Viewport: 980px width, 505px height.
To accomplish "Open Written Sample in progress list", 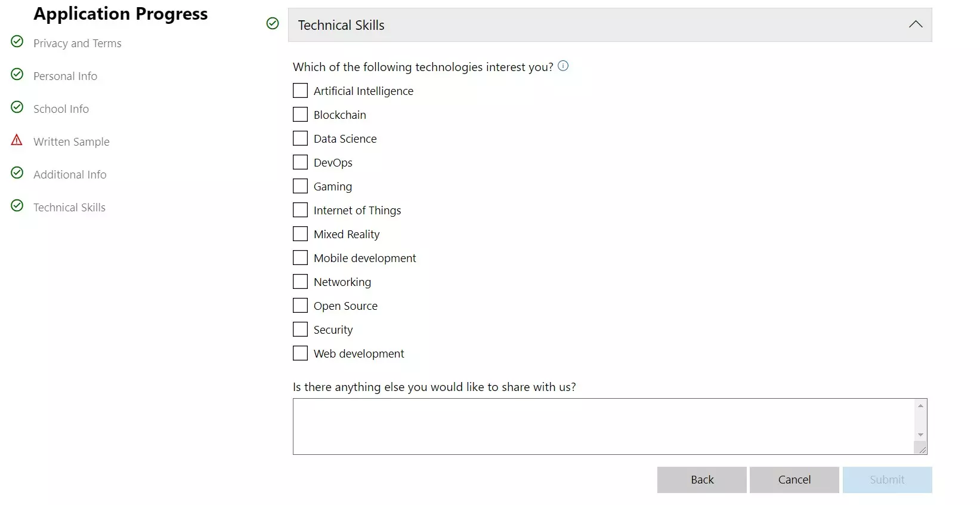I will pos(72,141).
